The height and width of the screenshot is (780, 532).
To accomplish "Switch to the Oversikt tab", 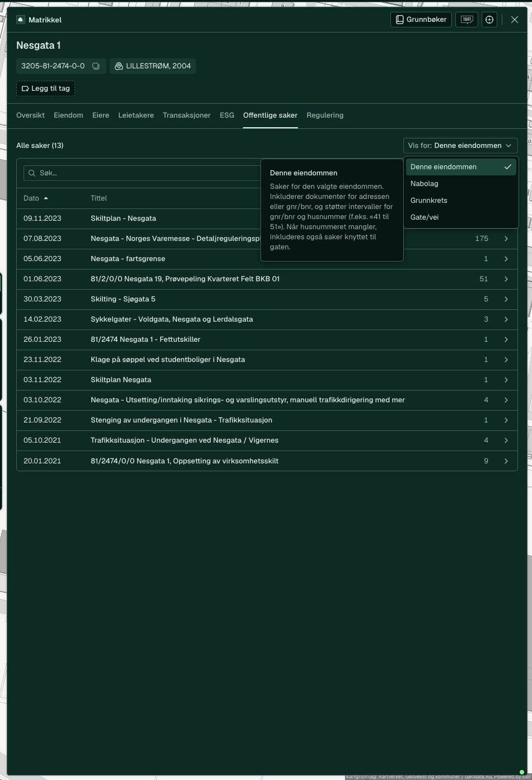I will (30, 115).
